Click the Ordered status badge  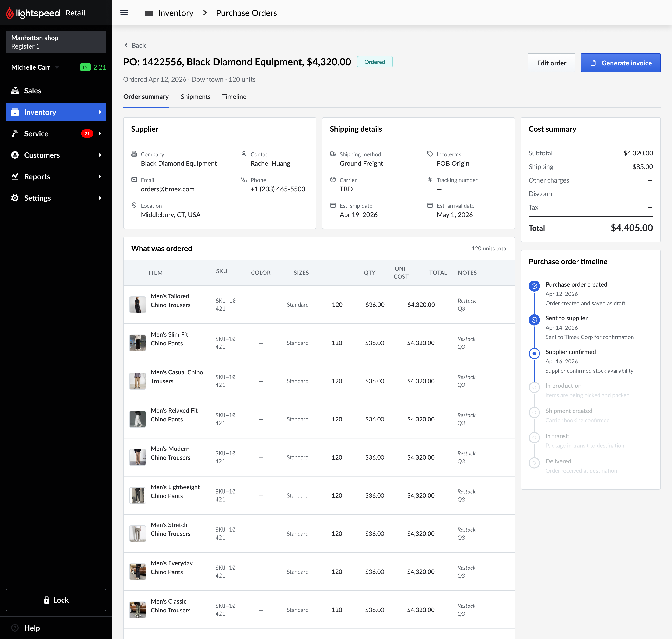tap(375, 62)
